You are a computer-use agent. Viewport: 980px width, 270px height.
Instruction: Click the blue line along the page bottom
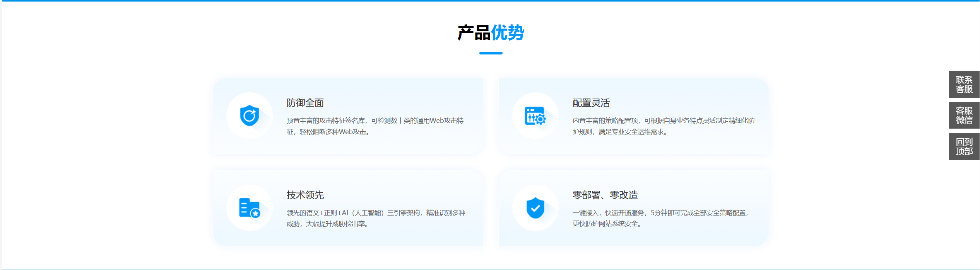tap(490, 269)
